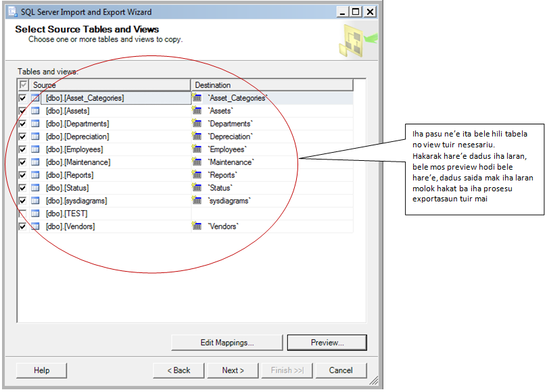The image size is (547, 392).
Task: Uncheck the [dbo].[Reports] checkbox
Action: (23, 175)
